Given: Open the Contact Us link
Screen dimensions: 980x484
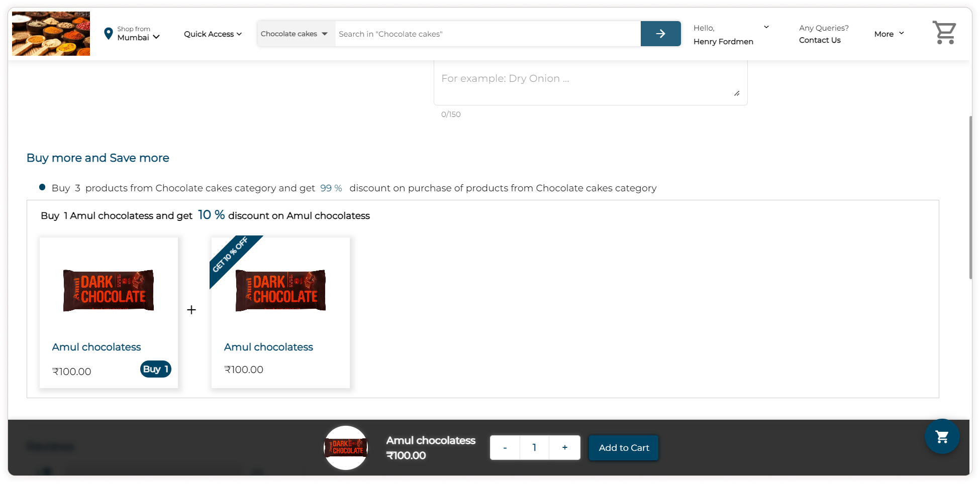Looking at the screenshot, I should [x=819, y=40].
